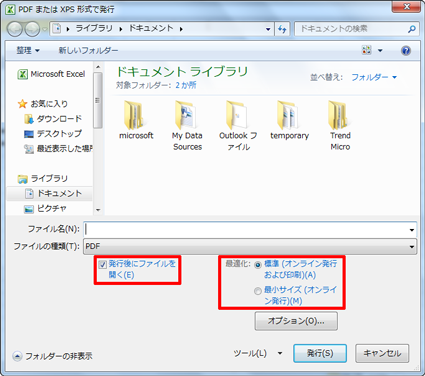The height and width of the screenshot is (376, 425).
Task: Close the PDF または XPS dialog
Action: [406, 7]
